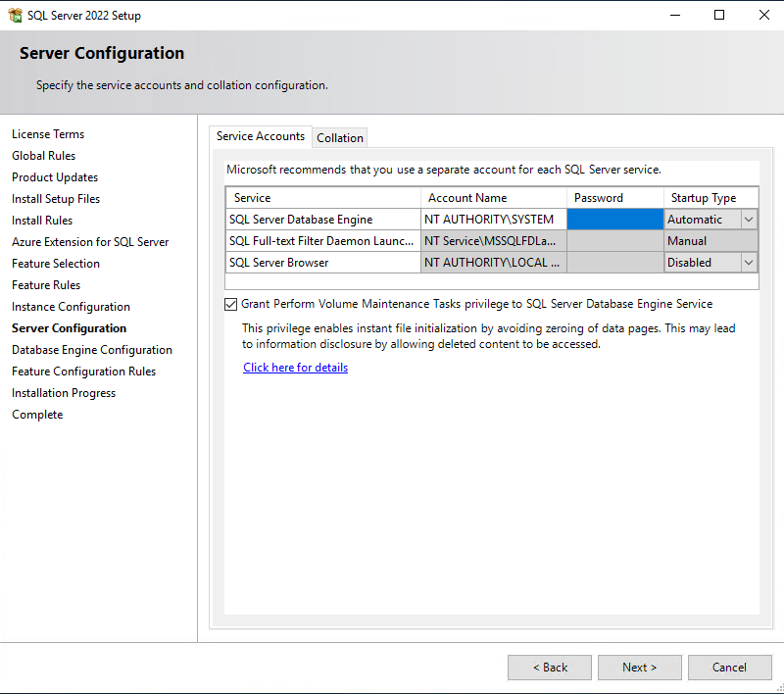Open Startup Type dropdown for SQL Server Browser
This screenshot has width=784, height=694.
[749, 263]
